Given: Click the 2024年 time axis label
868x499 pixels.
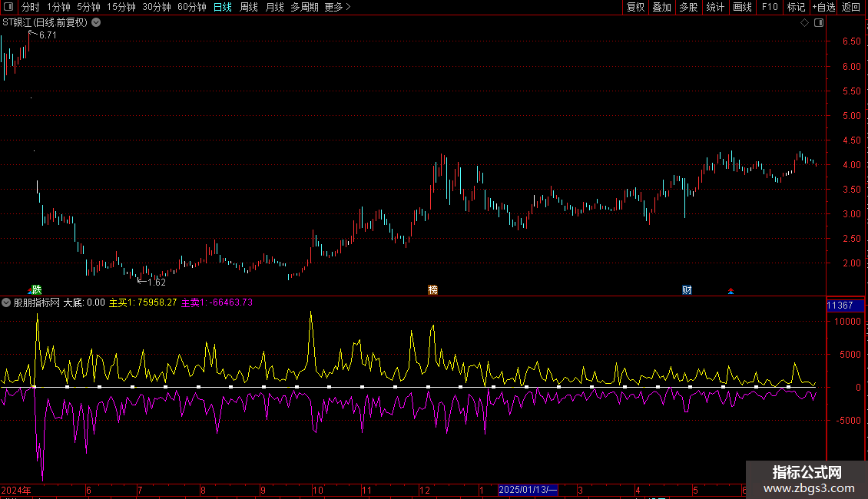Looking at the screenshot, I should pyautogui.click(x=16, y=490).
